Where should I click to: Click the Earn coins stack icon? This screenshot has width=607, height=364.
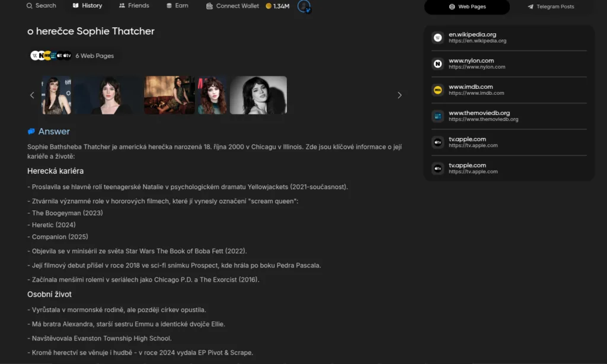point(169,6)
